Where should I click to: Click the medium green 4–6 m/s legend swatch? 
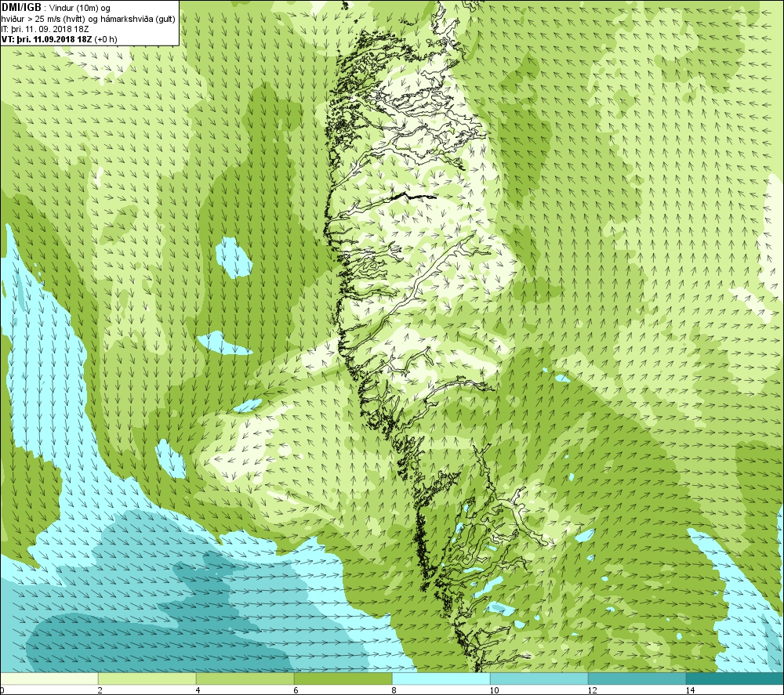pos(245,679)
